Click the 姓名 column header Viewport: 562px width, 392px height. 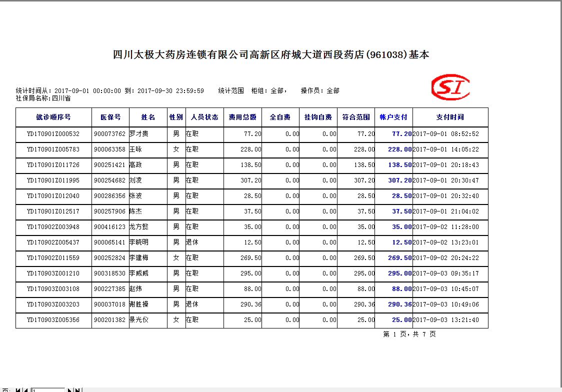pos(148,117)
